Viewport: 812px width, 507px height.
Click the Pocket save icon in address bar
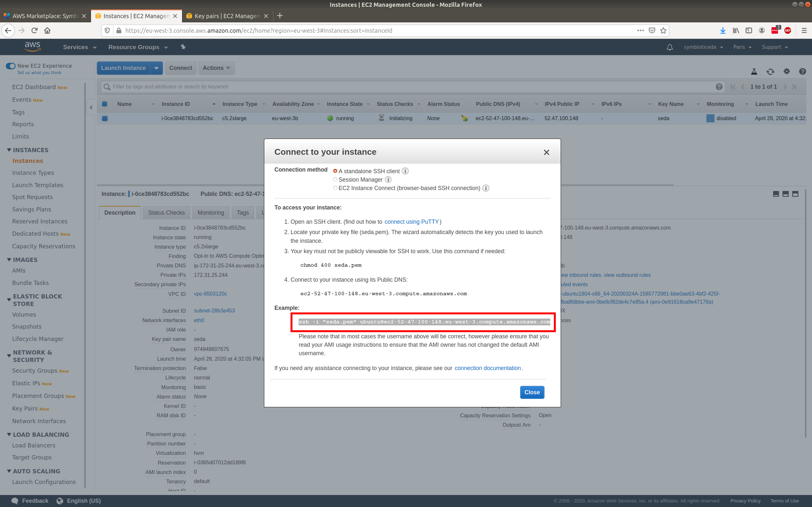[652, 30]
